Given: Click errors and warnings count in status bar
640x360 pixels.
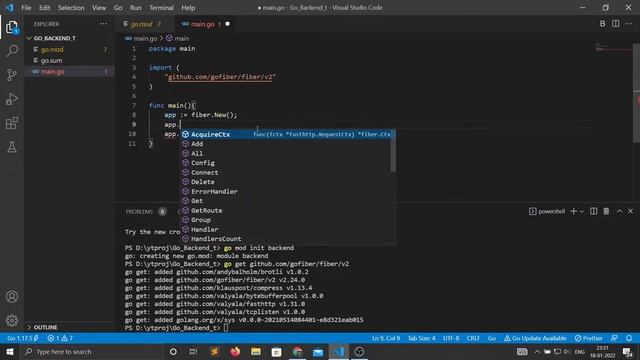Looking at the screenshot, I should (60, 338).
